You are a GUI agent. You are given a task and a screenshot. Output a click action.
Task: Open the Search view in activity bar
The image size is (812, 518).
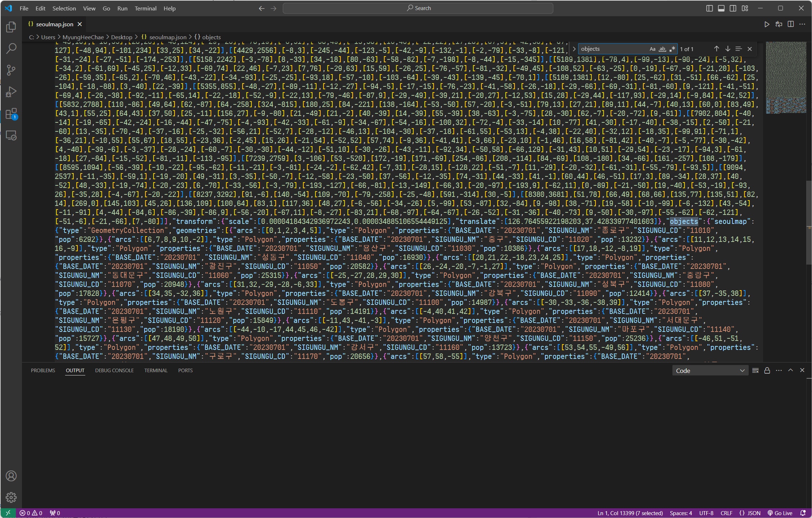click(x=11, y=48)
